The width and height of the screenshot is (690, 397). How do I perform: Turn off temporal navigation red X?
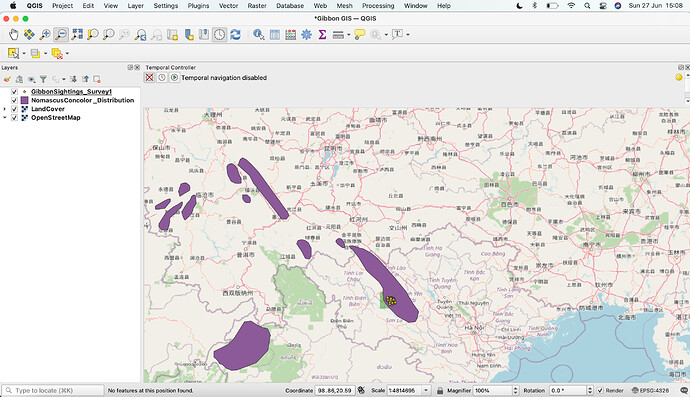pos(150,77)
